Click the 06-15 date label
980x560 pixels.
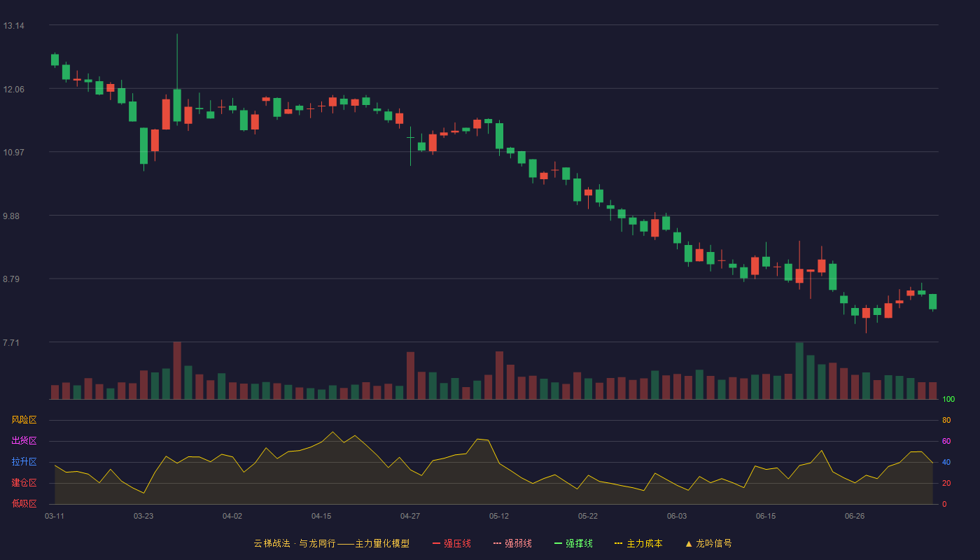pyautogui.click(x=766, y=516)
